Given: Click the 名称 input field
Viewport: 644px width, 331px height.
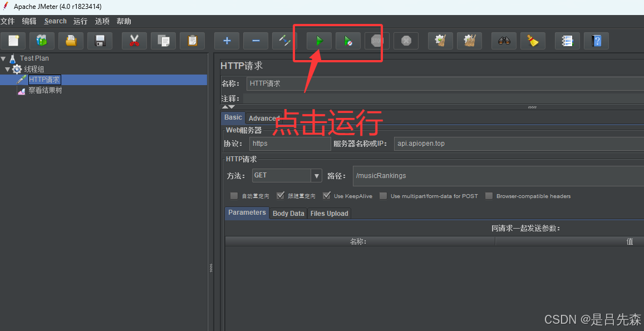Looking at the screenshot, I should (x=445, y=83).
